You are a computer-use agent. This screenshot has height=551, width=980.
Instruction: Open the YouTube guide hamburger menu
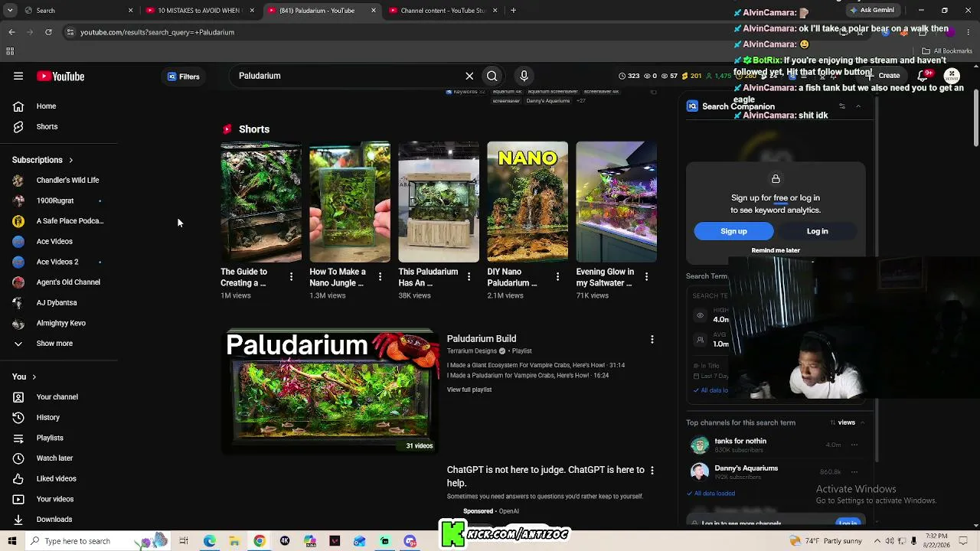18,76
